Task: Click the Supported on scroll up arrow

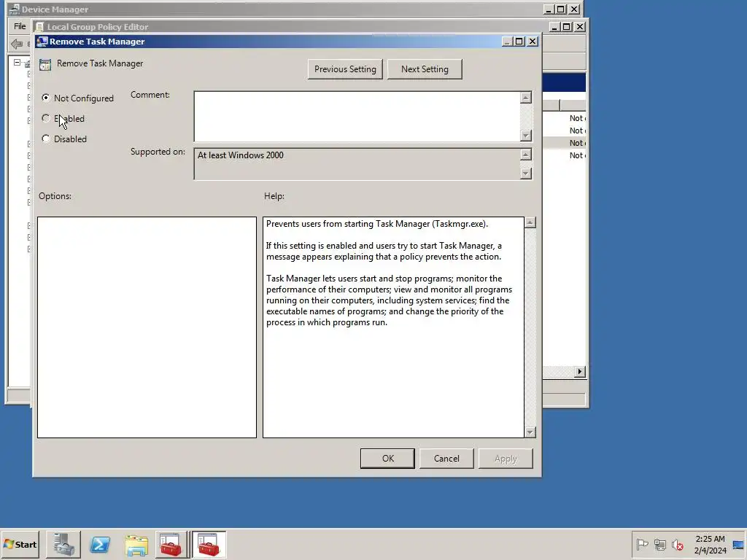Action: [x=525, y=155]
